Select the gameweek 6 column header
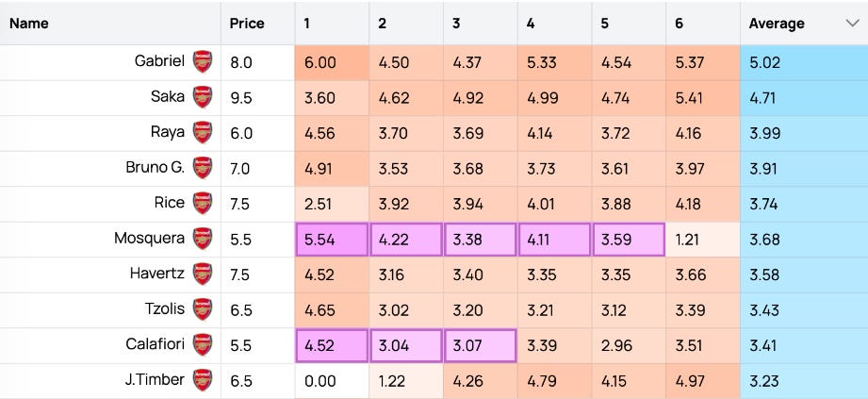The width and height of the screenshot is (868, 399). [702, 24]
